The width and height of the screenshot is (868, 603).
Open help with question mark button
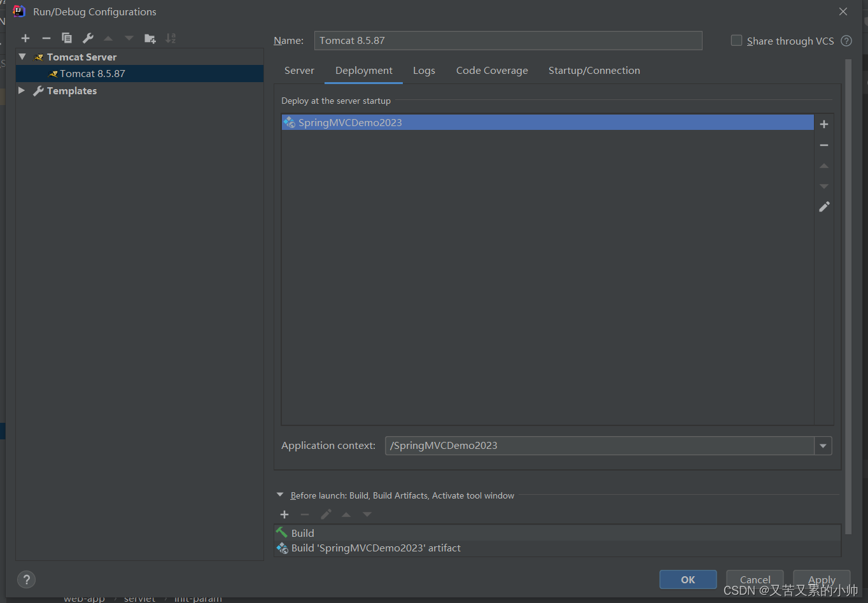(x=26, y=579)
